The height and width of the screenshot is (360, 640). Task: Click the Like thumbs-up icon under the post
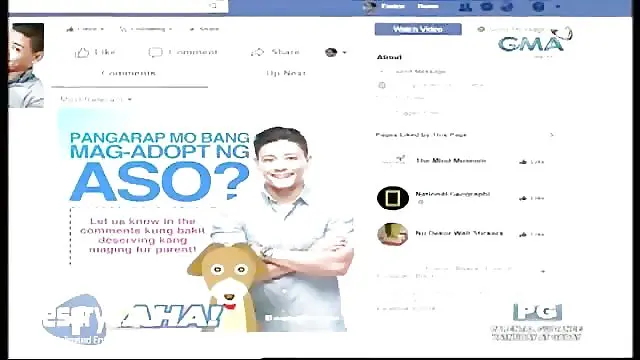(82, 53)
